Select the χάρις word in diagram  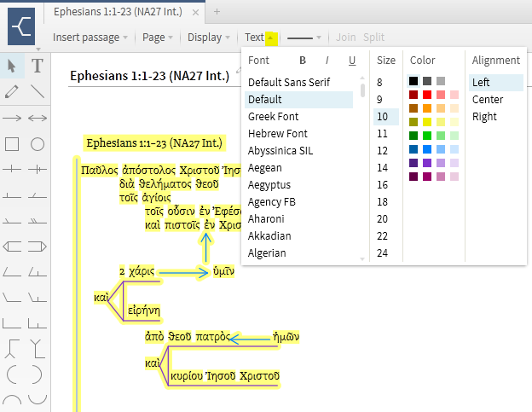(x=142, y=271)
